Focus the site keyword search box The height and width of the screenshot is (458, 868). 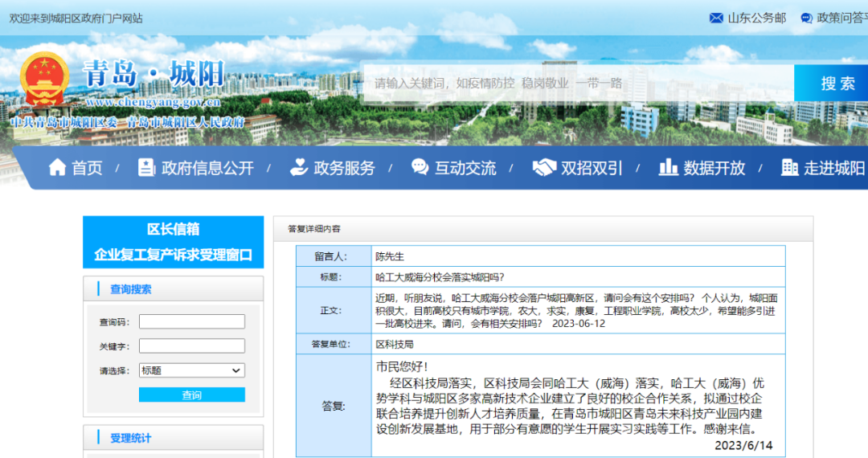tap(579, 83)
